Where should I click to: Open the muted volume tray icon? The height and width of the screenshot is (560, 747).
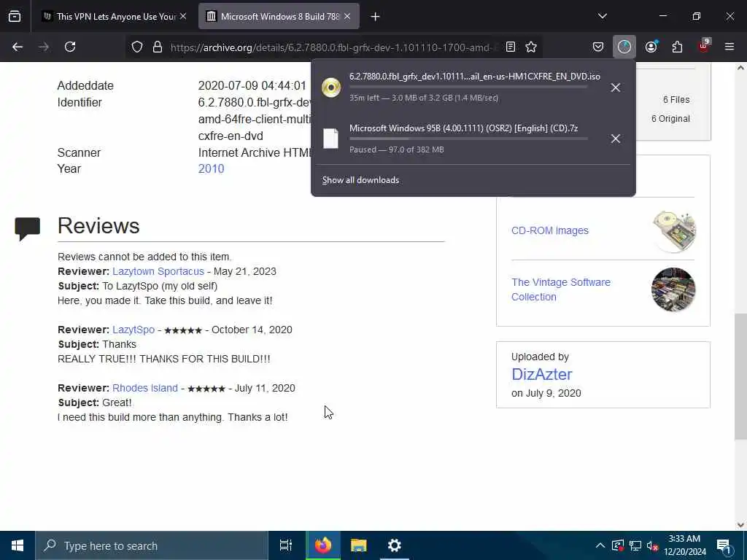click(x=653, y=545)
